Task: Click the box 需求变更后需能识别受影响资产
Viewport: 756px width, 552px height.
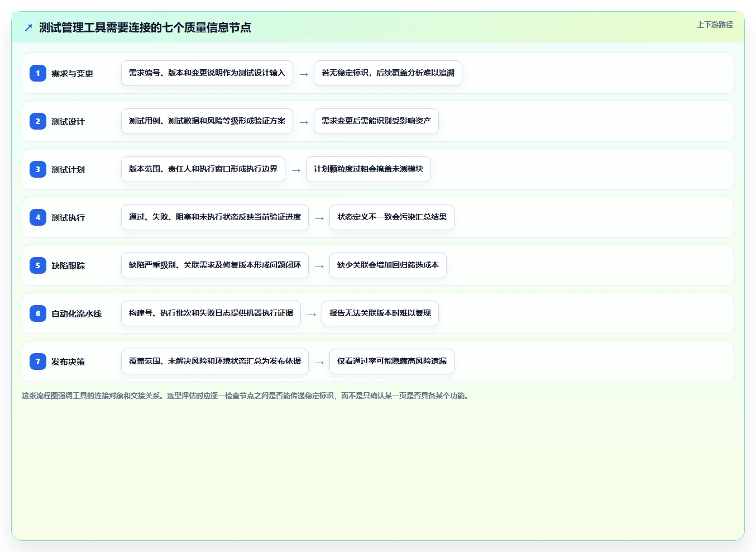Action: tap(376, 121)
